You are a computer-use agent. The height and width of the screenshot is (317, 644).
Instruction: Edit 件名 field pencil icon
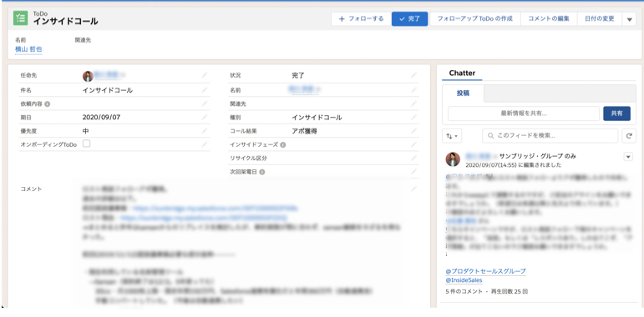tap(205, 90)
